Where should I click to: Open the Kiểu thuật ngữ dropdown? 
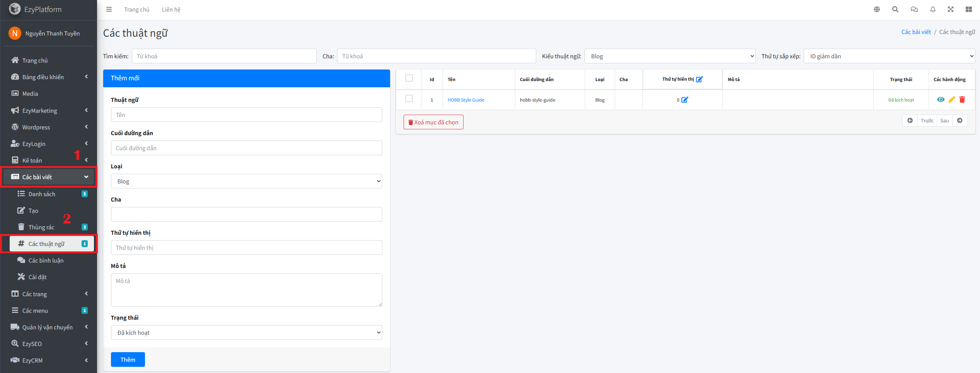(x=670, y=56)
